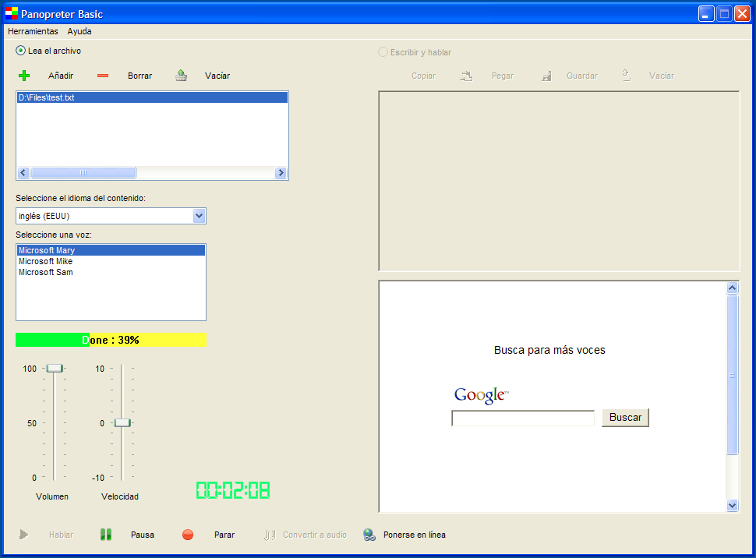Select the file D:\Files\test.txt

tap(152, 97)
